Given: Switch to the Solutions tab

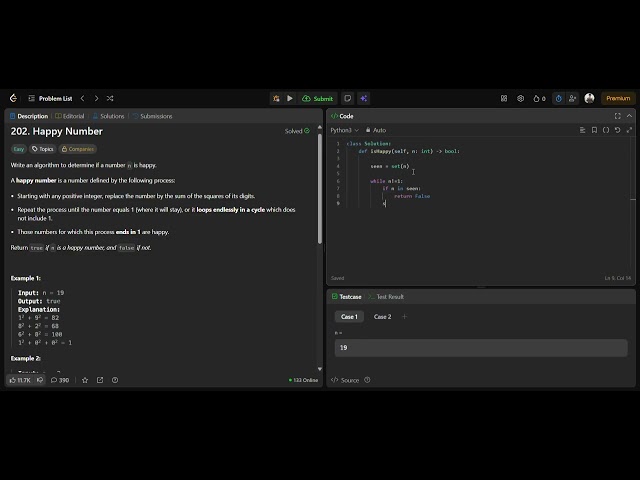Looking at the screenshot, I should click(108, 116).
